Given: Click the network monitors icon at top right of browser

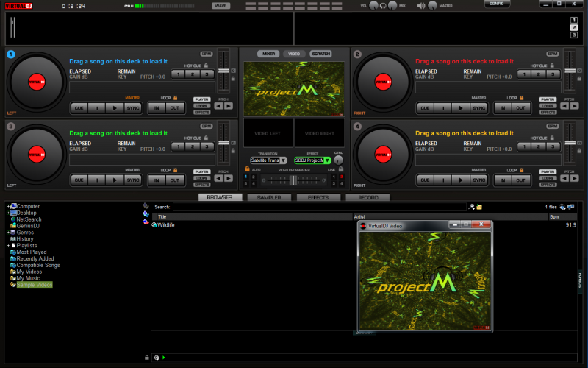Looking at the screenshot, I should (571, 207).
